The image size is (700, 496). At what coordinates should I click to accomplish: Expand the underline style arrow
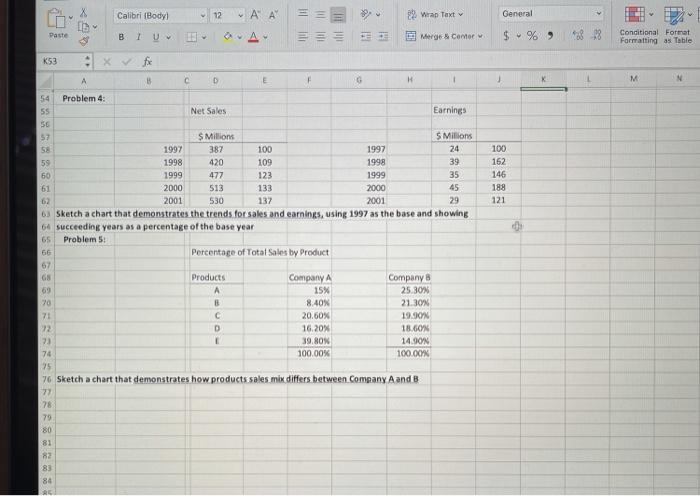(168, 38)
